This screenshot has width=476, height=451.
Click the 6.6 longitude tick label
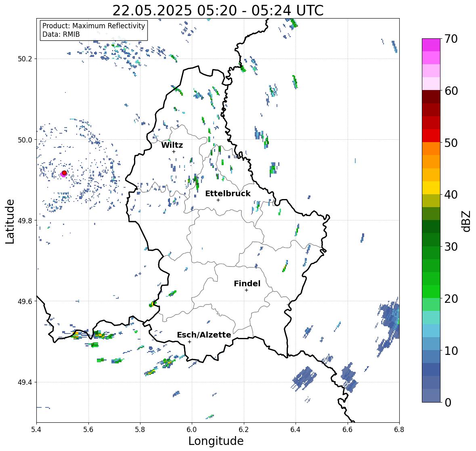coord(347,430)
